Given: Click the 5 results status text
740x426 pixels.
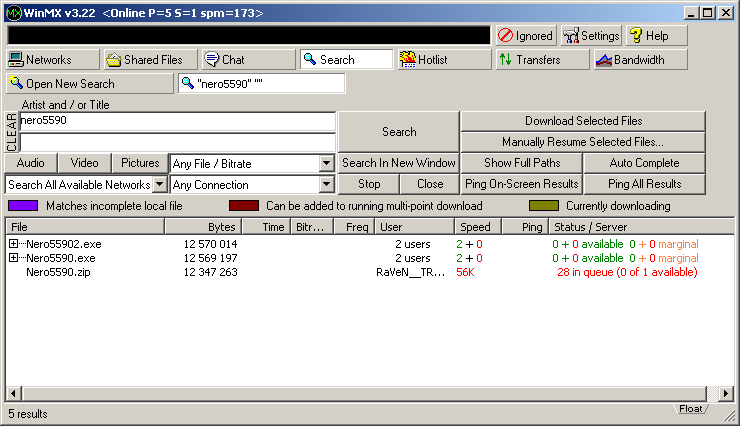Looking at the screenshot, I should [x=28, y=414].
